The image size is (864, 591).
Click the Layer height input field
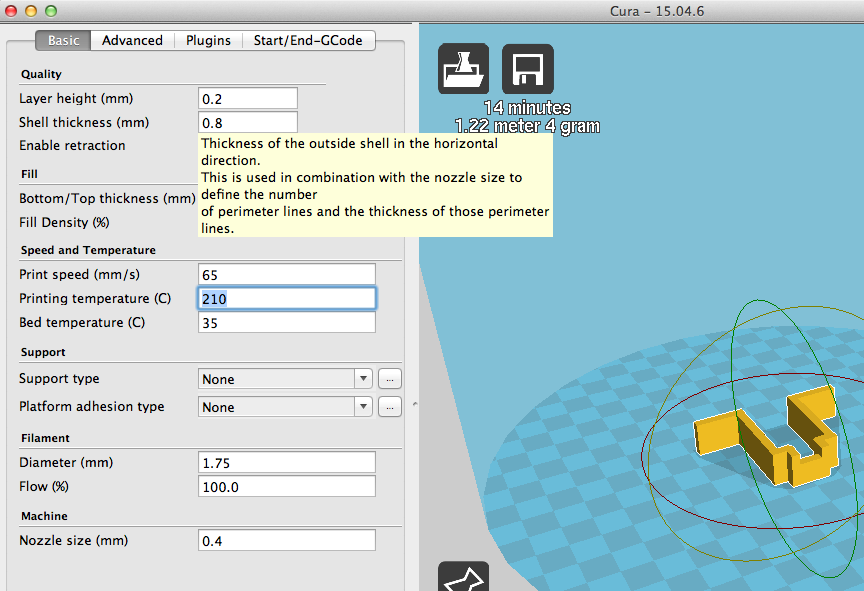248,99
